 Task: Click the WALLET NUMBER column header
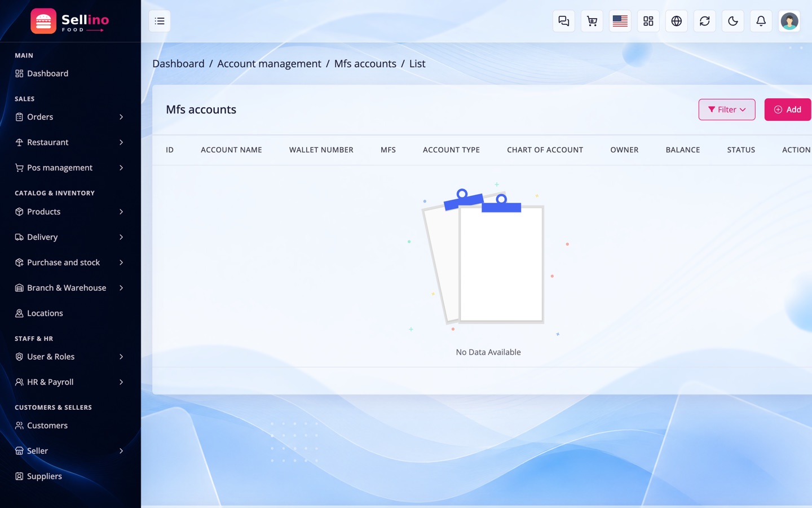tap(321, 150)
